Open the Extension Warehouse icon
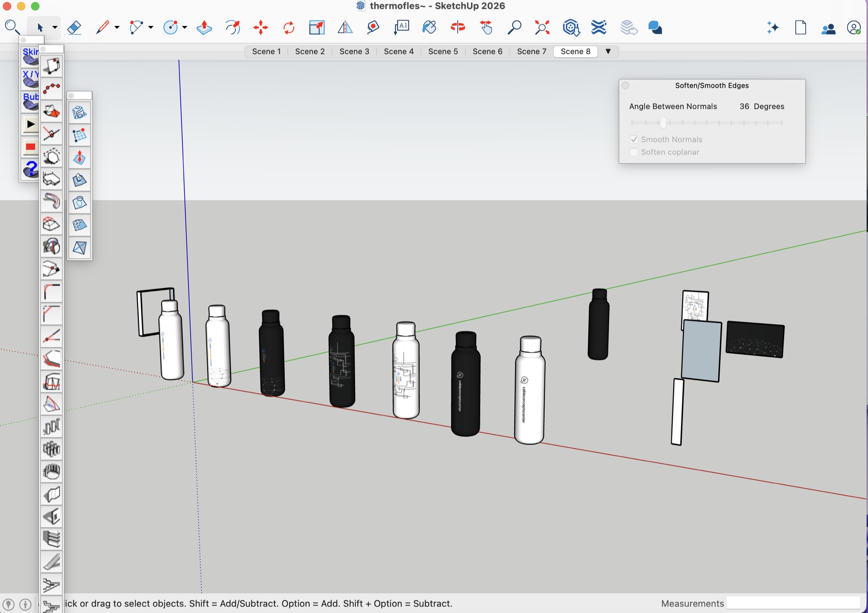868x613 pixels. [599, 27]
